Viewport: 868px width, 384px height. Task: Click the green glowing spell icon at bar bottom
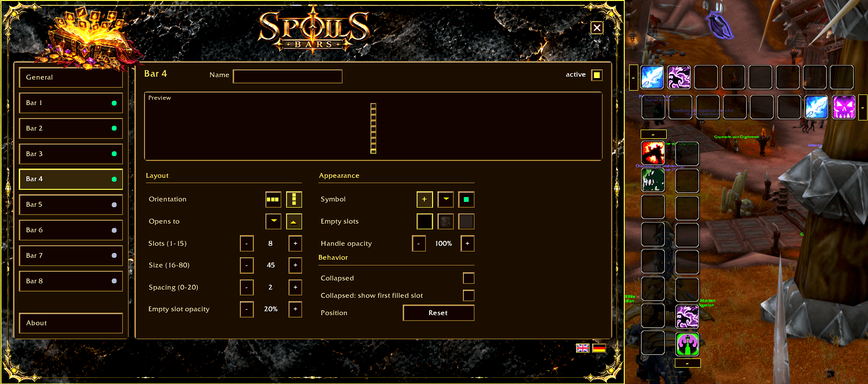pos(687,344)
